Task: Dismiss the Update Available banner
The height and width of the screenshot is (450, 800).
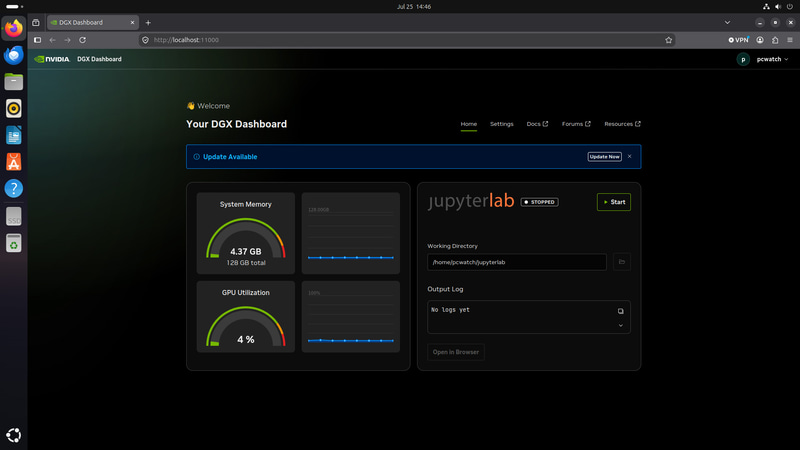Action: click(630, 157)
